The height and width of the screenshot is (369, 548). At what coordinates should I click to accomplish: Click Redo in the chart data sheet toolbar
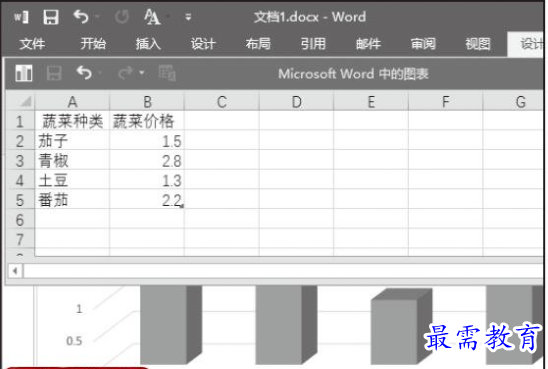click(125, 73)
